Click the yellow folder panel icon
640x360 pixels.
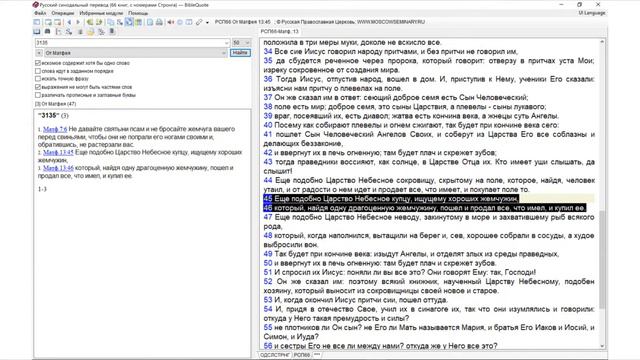(90, 32)
